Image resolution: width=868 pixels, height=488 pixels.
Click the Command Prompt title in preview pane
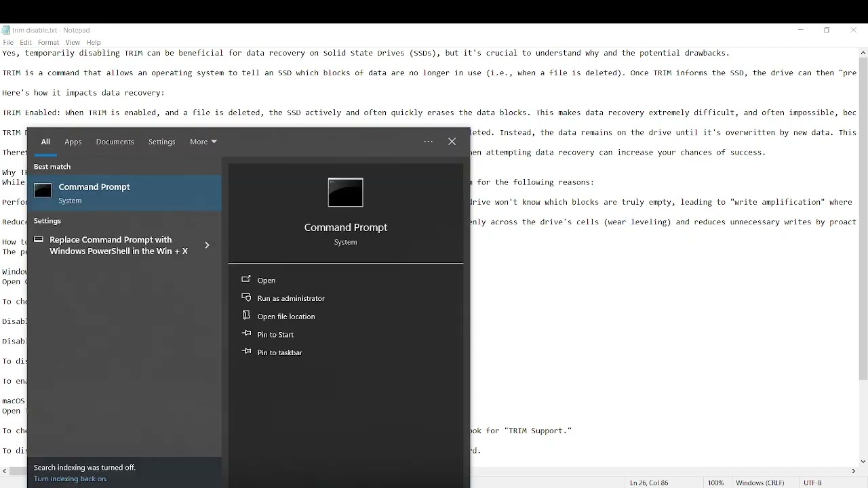(x=346, y=228)
